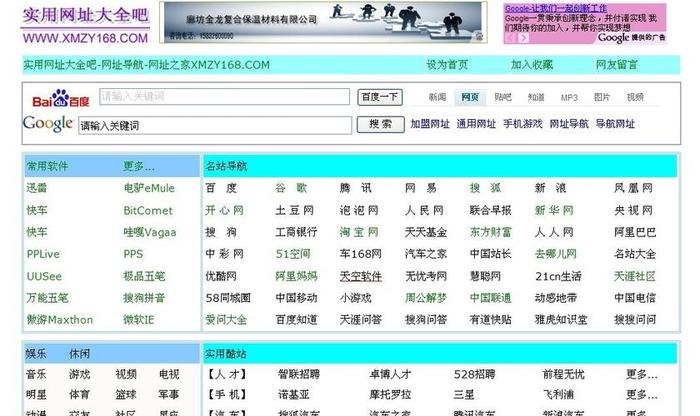Select the 知道 Baidu search tab

(x=536, y=97)
